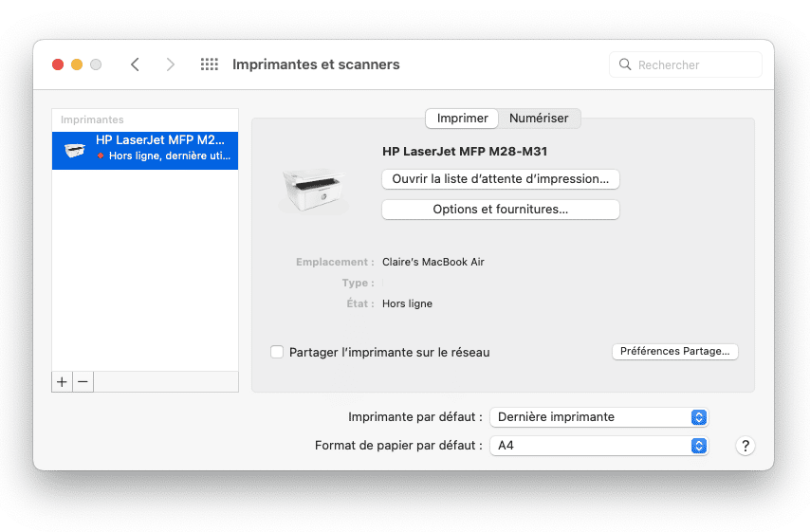Image resolution: width=810 pixels, height=532 pixels.
Task: Click the magnifying glass search icon
Action: tap(625, 64)
